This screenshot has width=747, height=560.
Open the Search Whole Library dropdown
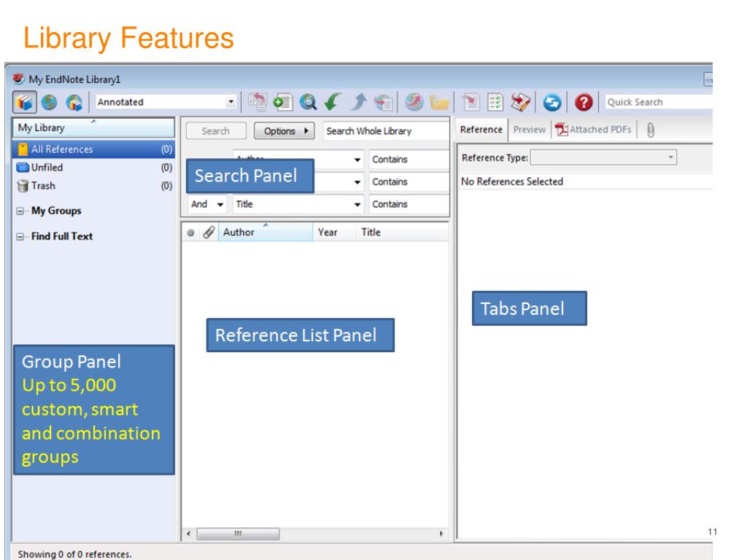tap(387, 131)
